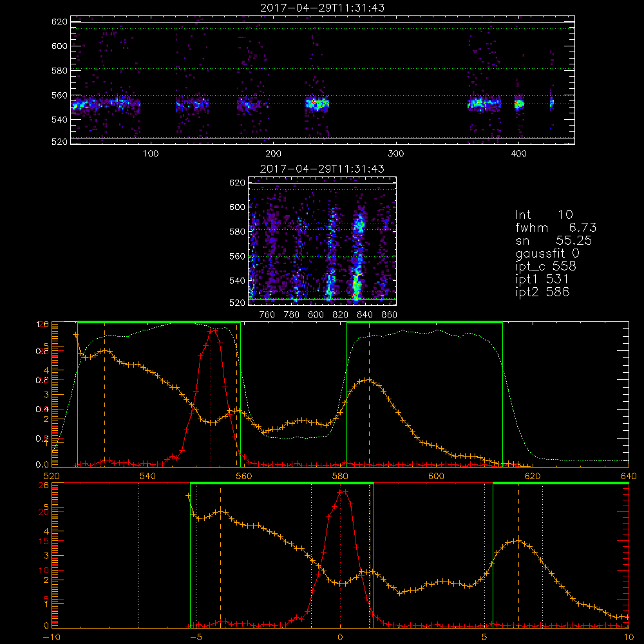Image resolution: width=644 pixels, height=644 pixels.
Task: Click y-axis label '540' of the top spectrogram
Action: click(59, 120)
